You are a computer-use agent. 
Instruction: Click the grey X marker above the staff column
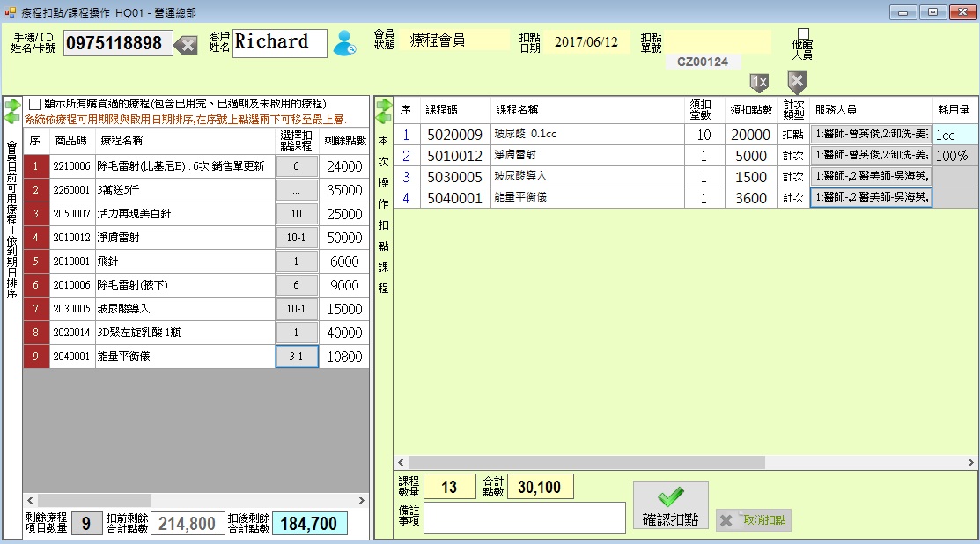click(x=796, y=82)
